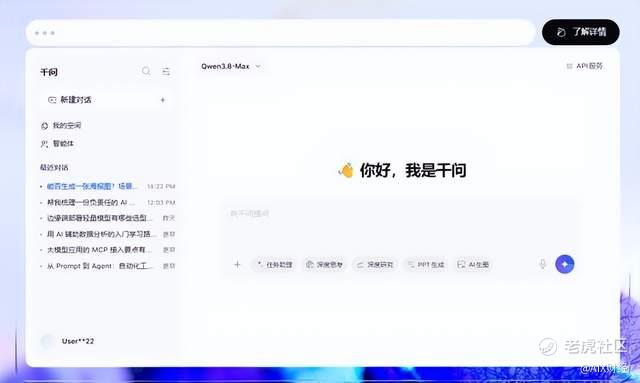The height and width of the screenshot is (383, 640).
Task: Click the plus attachment icon in input
Action: pyautogui.click(x=237, y=265)
